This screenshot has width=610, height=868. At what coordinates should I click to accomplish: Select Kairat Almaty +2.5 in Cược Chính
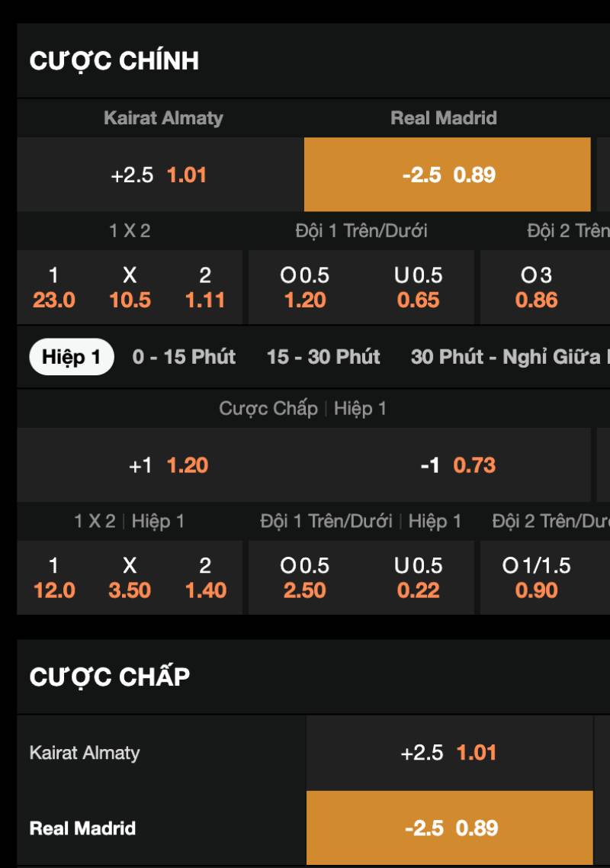[159, 175]
